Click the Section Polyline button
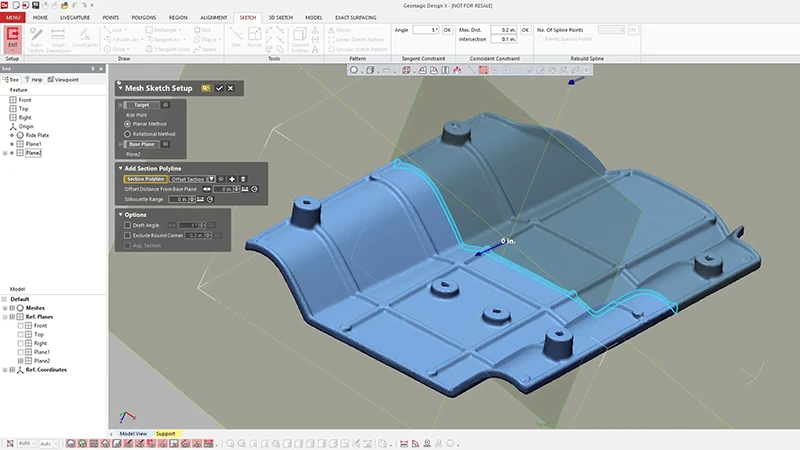Viewport: 800px width, 450px height. 146,179
